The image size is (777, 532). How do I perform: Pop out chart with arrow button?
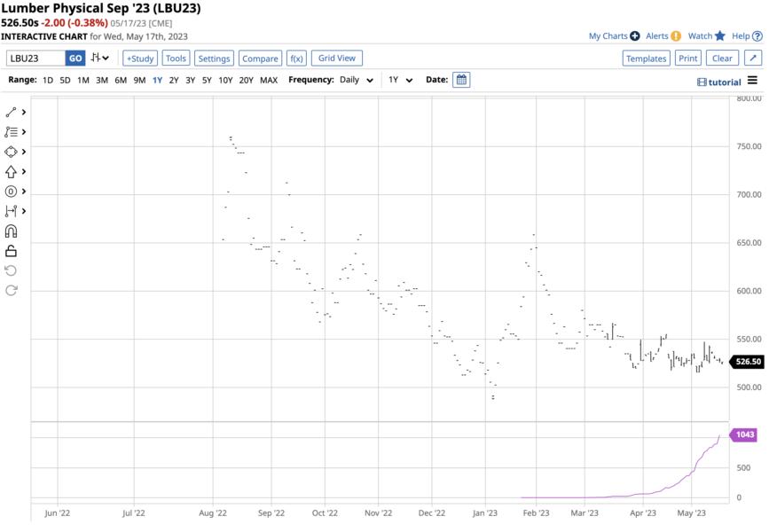pyautogui.click(x=753, y=58)
